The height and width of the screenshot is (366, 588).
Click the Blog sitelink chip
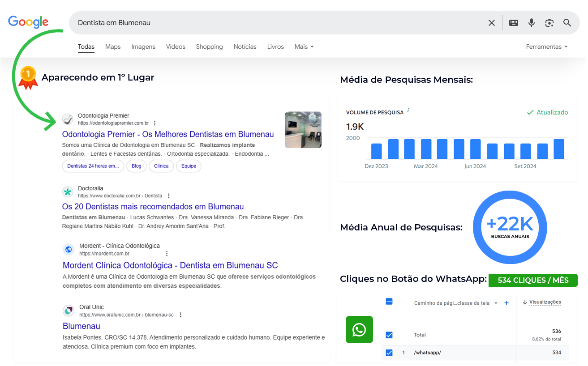point(137,166)
